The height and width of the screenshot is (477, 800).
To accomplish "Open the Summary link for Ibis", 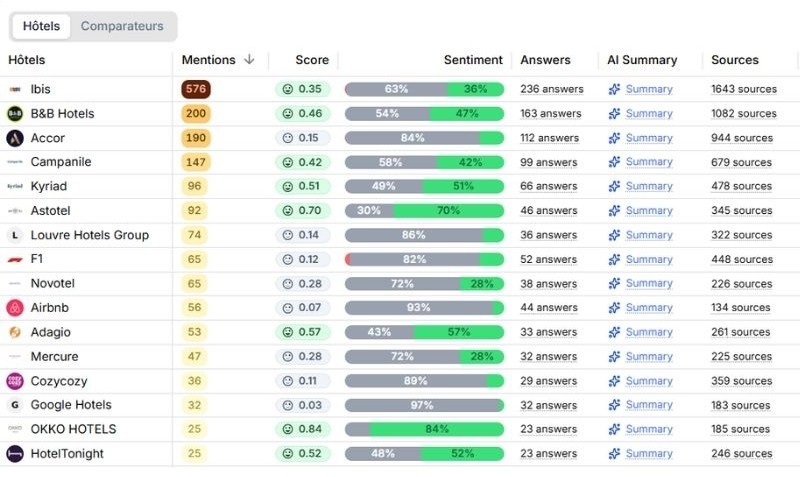I will click(x=648, y=89).
